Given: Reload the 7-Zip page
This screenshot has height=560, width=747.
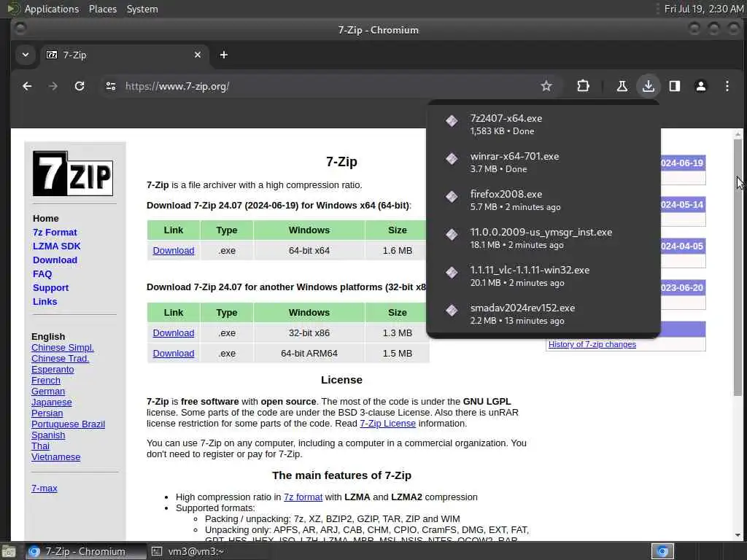Looking at the screenshot, I should pyautogui.click(x=80, y=86).
